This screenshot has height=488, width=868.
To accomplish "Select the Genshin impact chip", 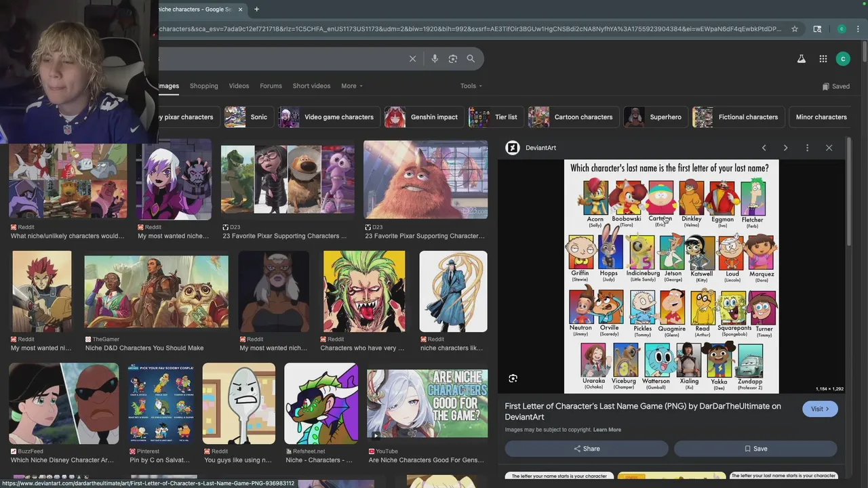I will (x=422, y=117).
